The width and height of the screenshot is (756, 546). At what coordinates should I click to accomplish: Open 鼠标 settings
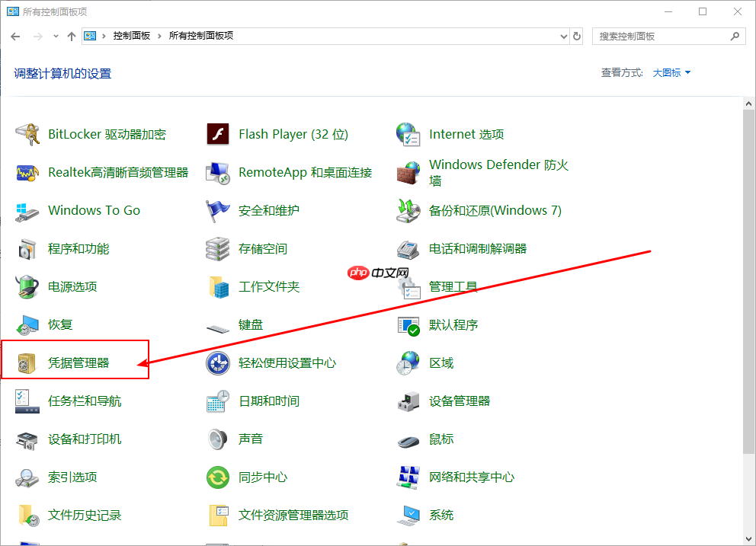(x=442, y=439)
